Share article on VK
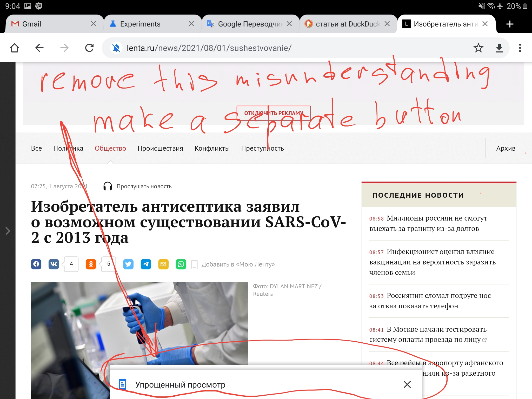 pos(54,264)
